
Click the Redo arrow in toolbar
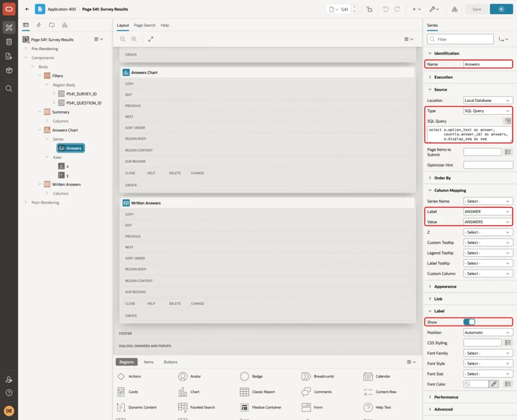click(x=397, y=9)
